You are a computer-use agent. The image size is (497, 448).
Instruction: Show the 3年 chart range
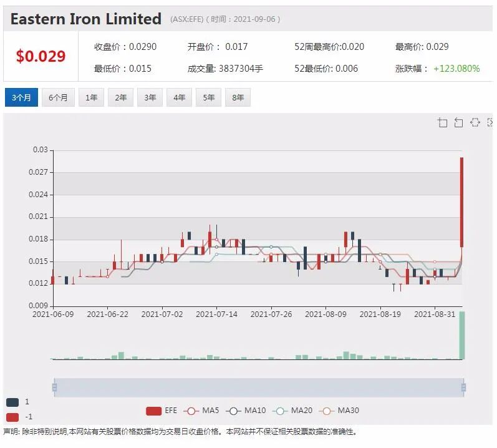point(150,97)
